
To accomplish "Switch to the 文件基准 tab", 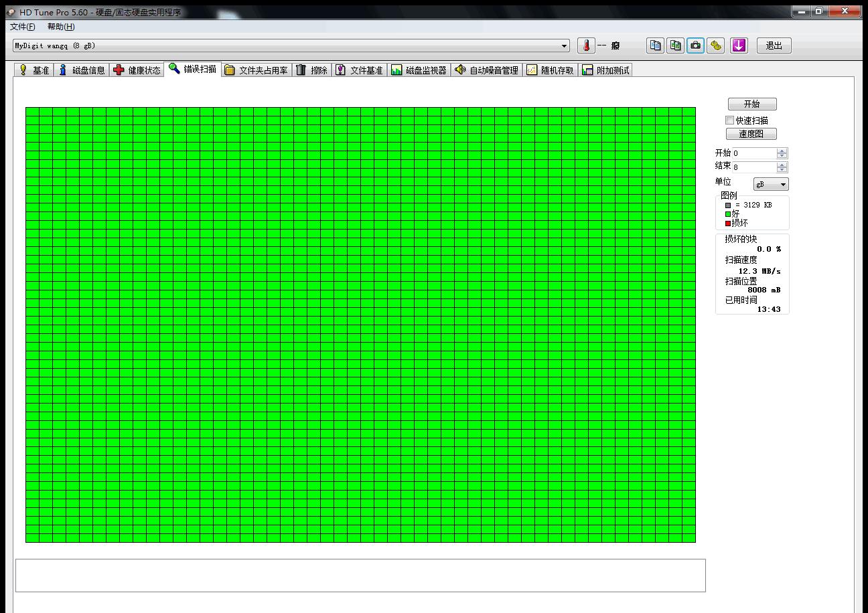I will click(359, 70).
